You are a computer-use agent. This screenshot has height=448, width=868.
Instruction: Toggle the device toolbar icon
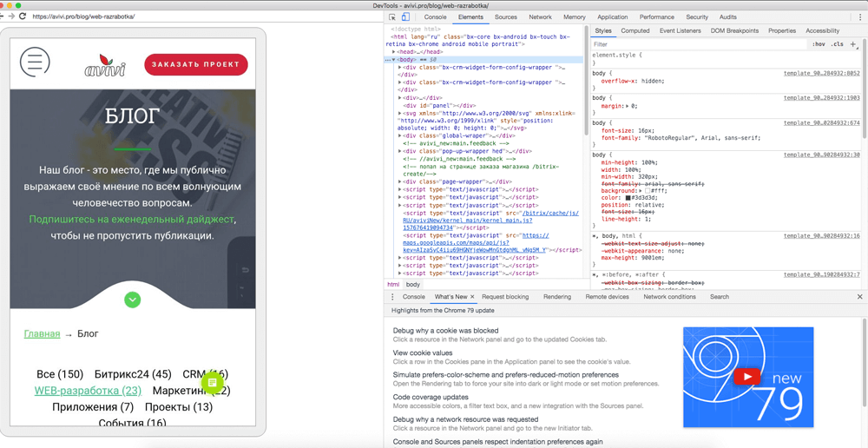point(405,17)
